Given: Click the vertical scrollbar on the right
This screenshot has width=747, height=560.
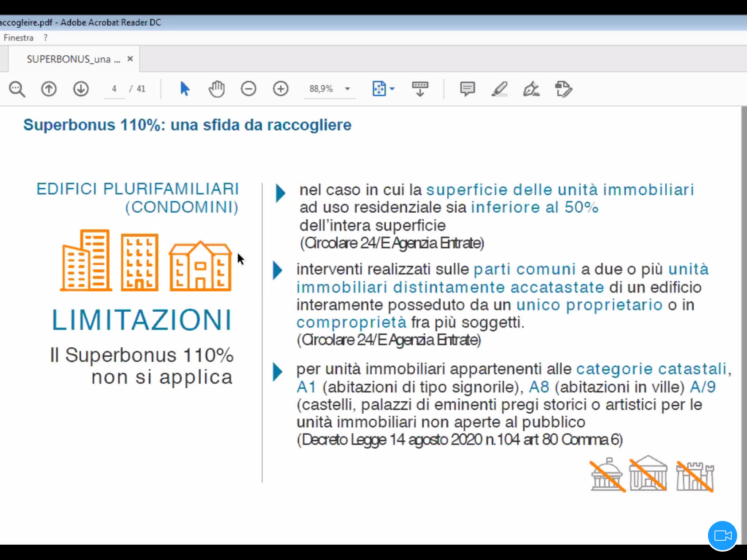Looking at the screenshot, I should [744, 324].
